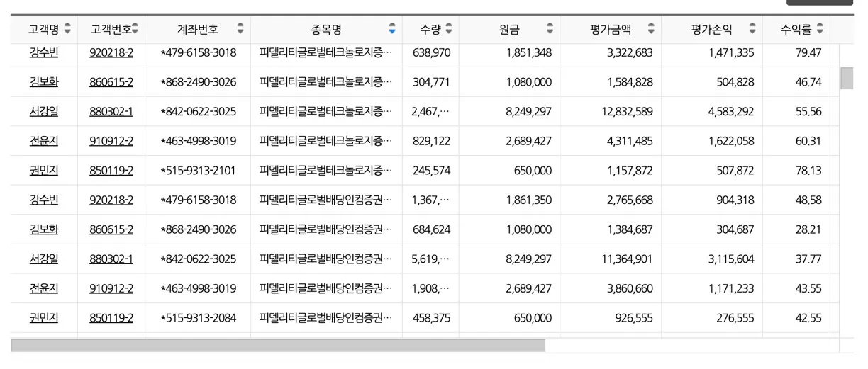
Task: Open customer 김보화 in the 46.74 row
Action: point(44,82)
